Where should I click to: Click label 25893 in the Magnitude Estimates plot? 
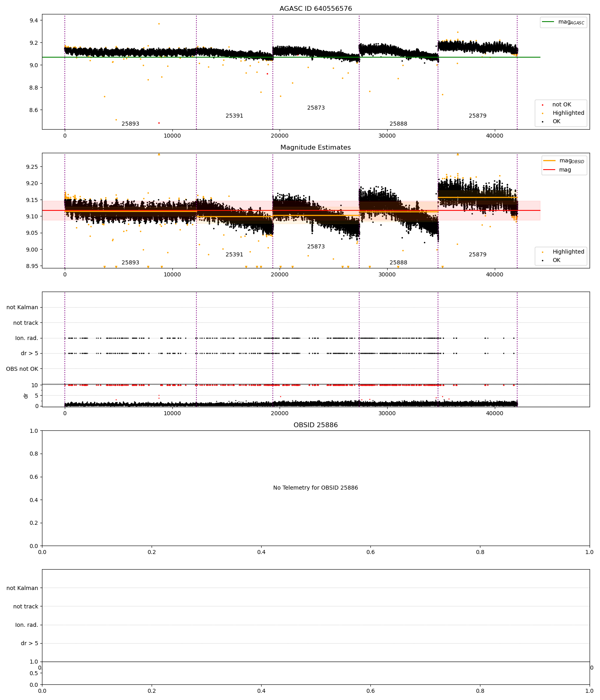click(130, 263)
